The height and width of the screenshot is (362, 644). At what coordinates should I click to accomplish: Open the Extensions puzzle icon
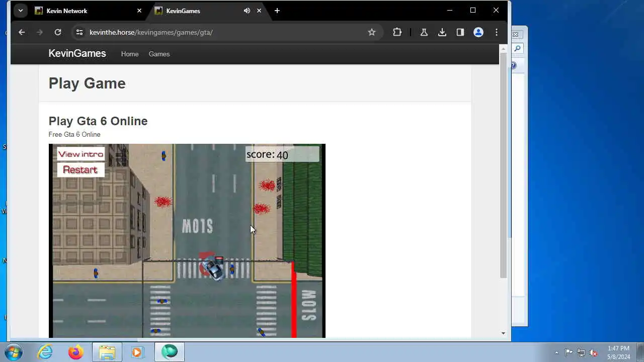pos(397,32)
